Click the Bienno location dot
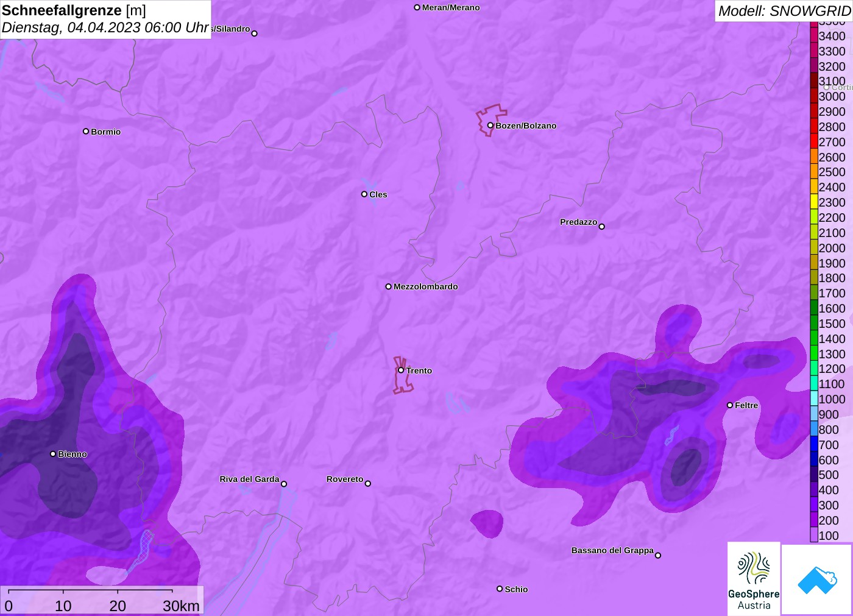853x616 pixels. click(x=53, y=454)
